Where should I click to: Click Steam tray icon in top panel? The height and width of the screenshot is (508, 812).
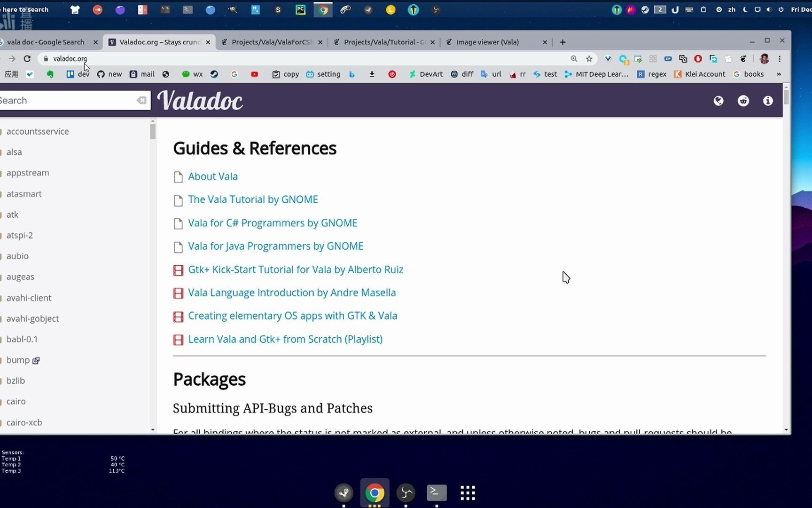(x=645, y=9)
